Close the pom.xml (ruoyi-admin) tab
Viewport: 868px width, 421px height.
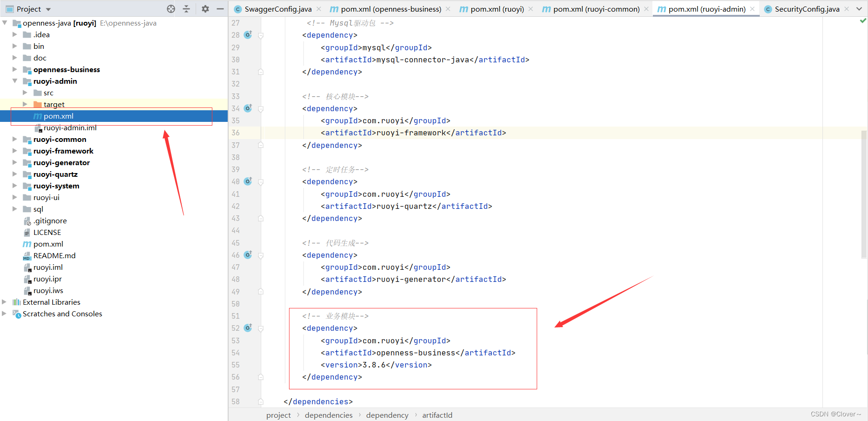752,9
